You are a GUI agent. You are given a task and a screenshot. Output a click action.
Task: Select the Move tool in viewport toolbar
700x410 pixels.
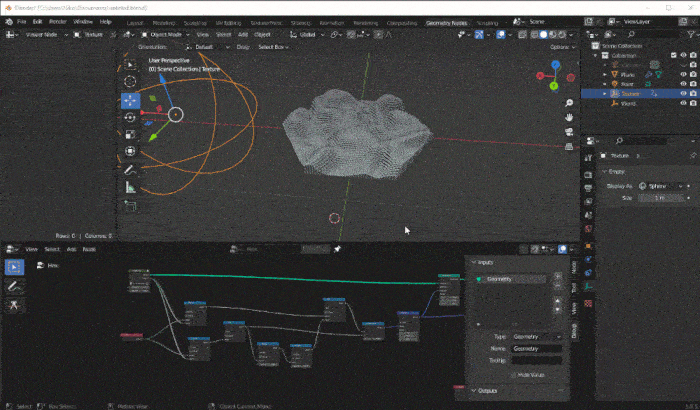(131, 100)
